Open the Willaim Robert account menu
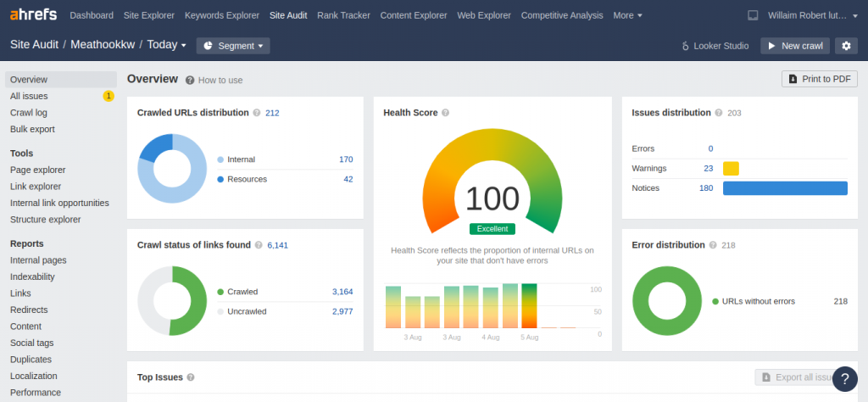Image resolution: width=868 pixels, height=402 pixels. point(815,15)
